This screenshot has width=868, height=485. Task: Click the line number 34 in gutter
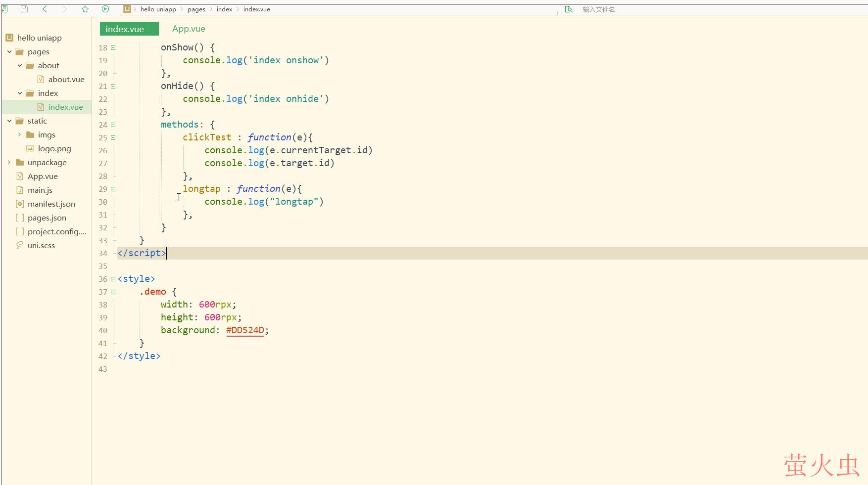point(103,253)
